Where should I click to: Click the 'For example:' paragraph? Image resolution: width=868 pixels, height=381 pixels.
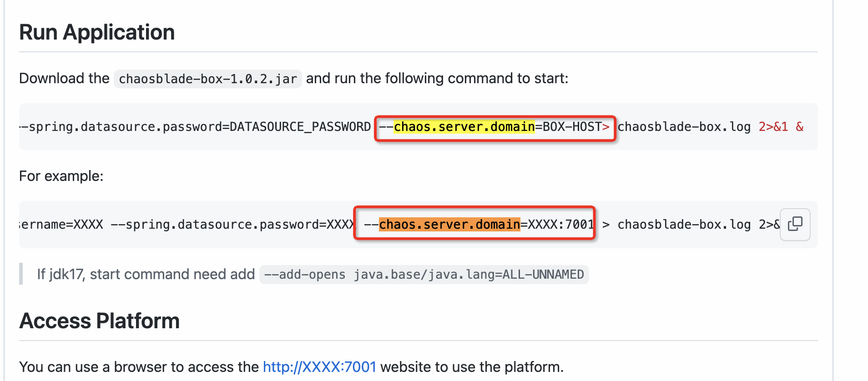pos(61,176)
